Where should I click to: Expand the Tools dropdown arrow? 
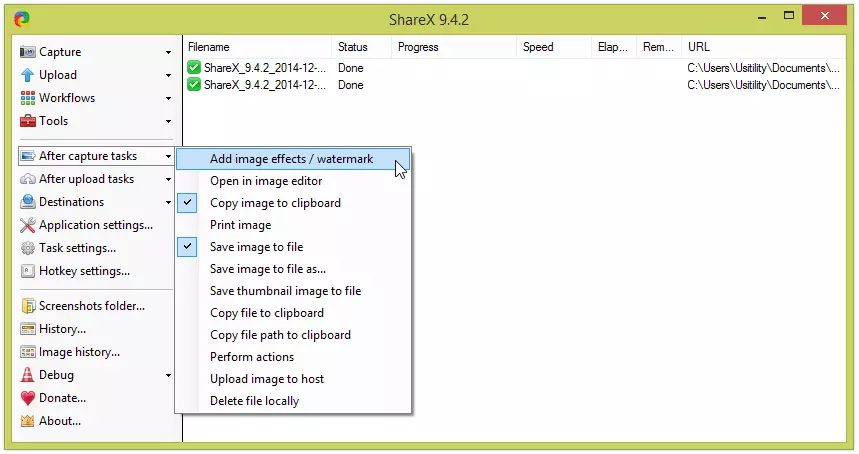[168, 122]
